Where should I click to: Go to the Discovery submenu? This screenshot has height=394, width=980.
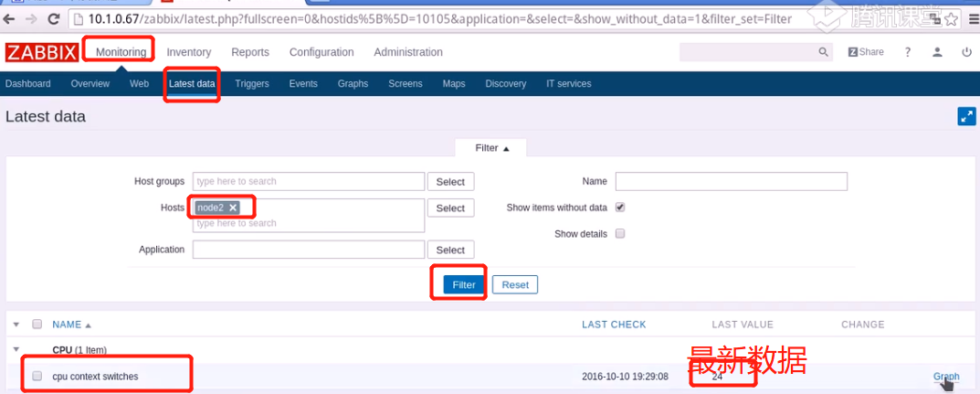tap(506, 84)
